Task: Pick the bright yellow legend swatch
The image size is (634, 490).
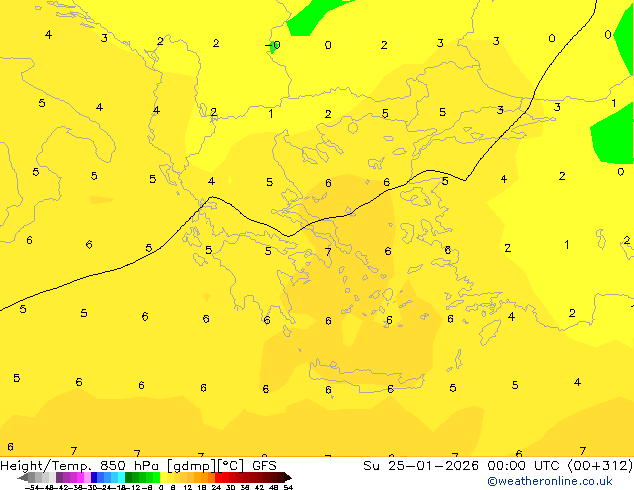Action: coord(163,477)
